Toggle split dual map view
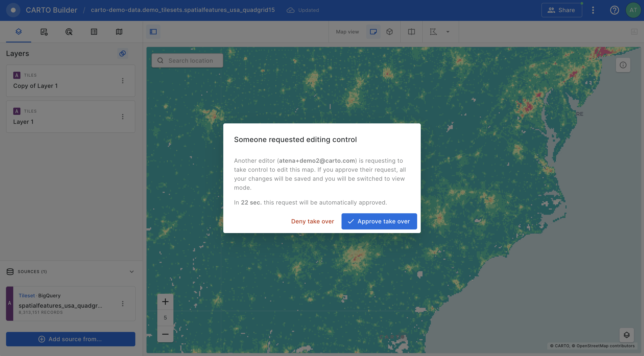Screen dimensions: 644x356 (x=411, y=32)
